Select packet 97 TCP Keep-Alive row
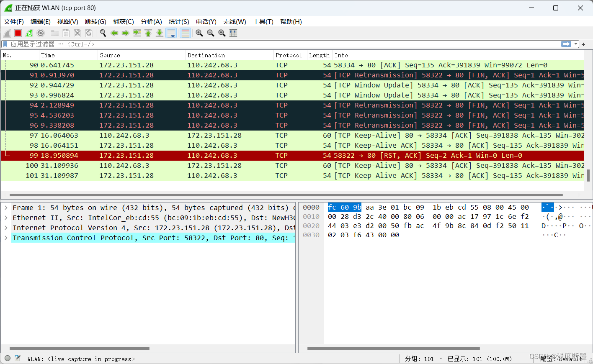 coord(292,136)
